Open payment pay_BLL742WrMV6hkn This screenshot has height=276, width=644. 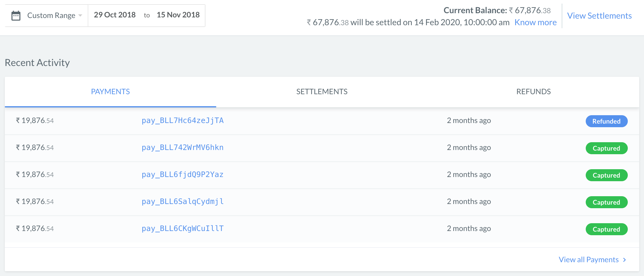pyautogui.click(x=183, y=148)
